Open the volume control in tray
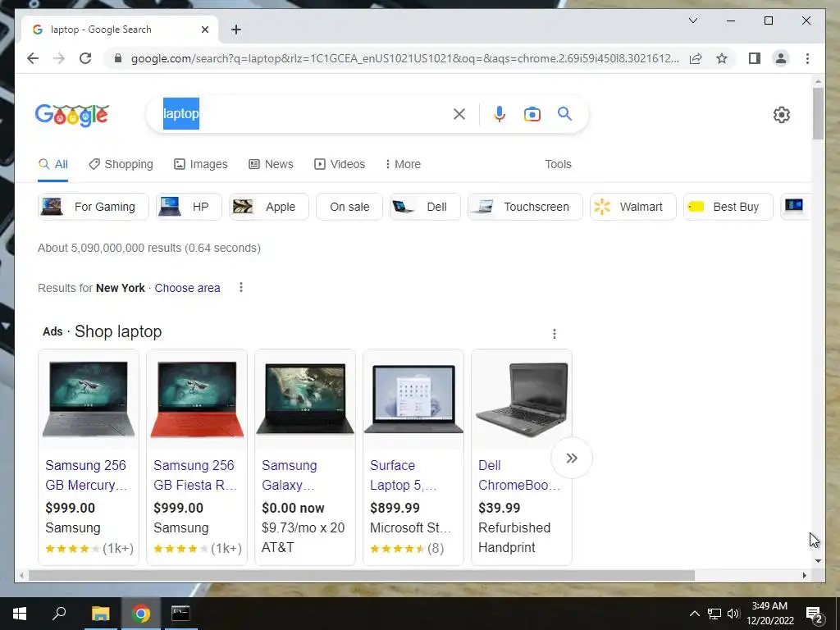This screenshot has width=840, height=630. pyautogui.click(x=734, y=614)
